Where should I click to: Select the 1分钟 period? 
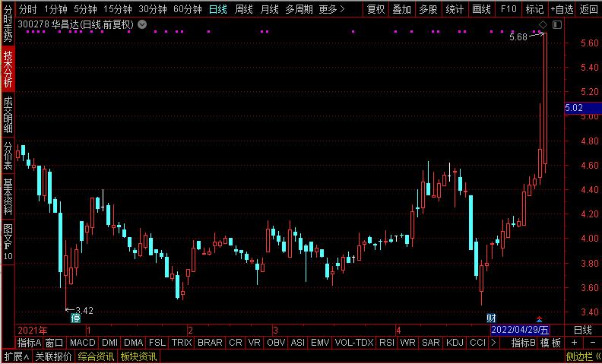pyautogui.click(x=55, y=9)
